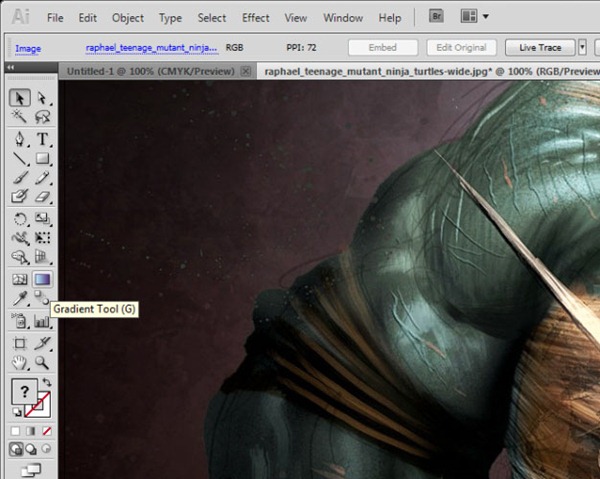Open the View menu
600x479 pixels.
pos(295,18)
